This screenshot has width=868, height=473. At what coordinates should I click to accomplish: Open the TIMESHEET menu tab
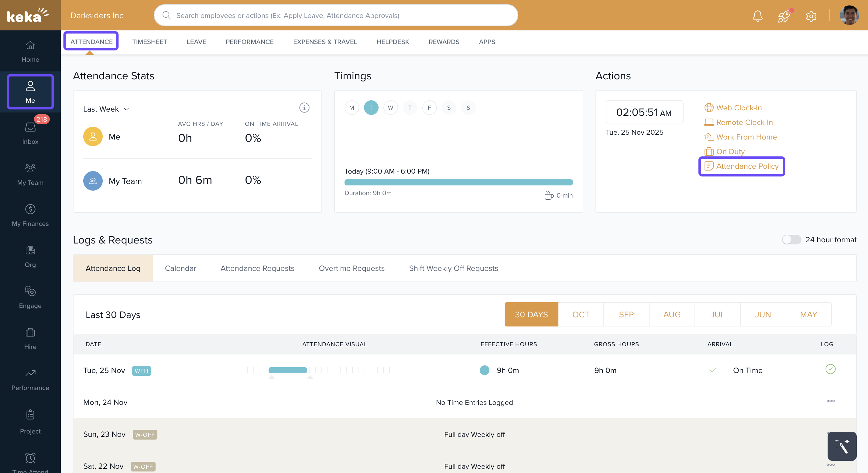click(x=149, y=42)
